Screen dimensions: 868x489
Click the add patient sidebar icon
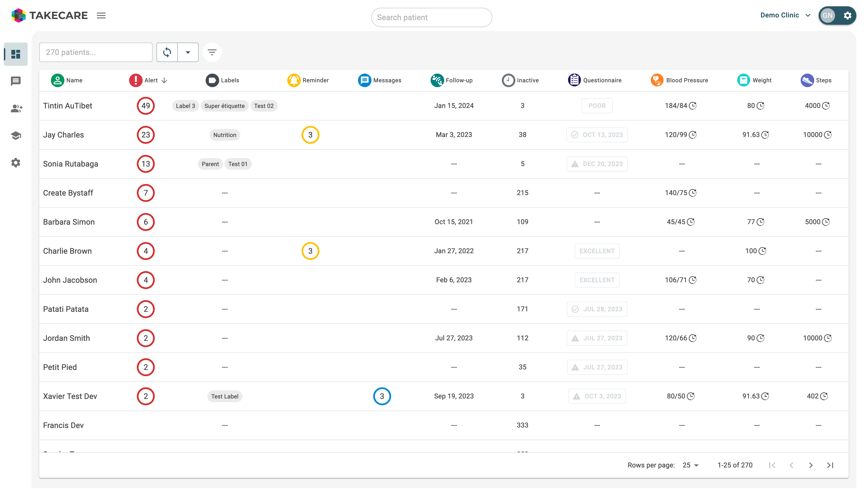click(16, 108)
